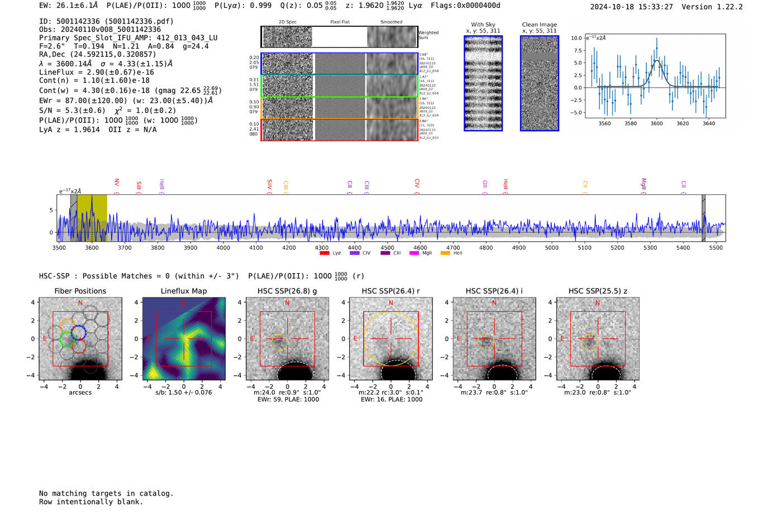Select the blue-bordered 2D spectrum row
This screenshot has height=532, width=782.
click(340, 64)
